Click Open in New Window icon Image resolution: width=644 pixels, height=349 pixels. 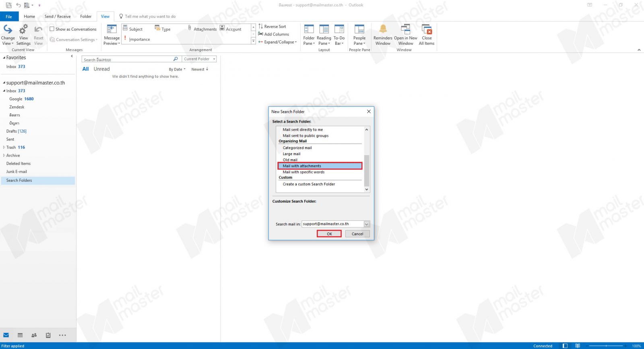pyautogui.click(x=405, y=29)
